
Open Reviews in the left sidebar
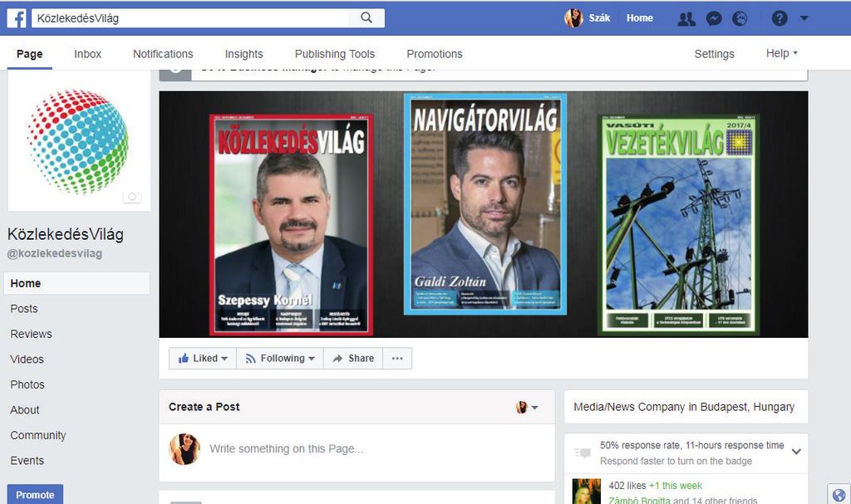31,334
